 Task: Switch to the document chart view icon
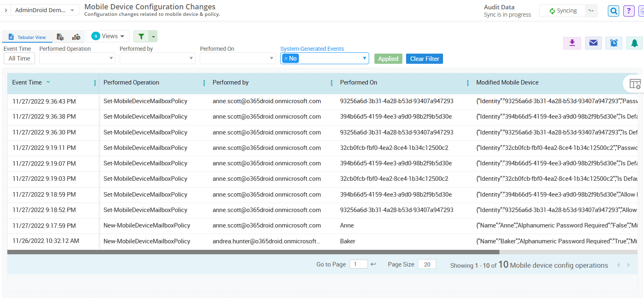coord(60,37)
